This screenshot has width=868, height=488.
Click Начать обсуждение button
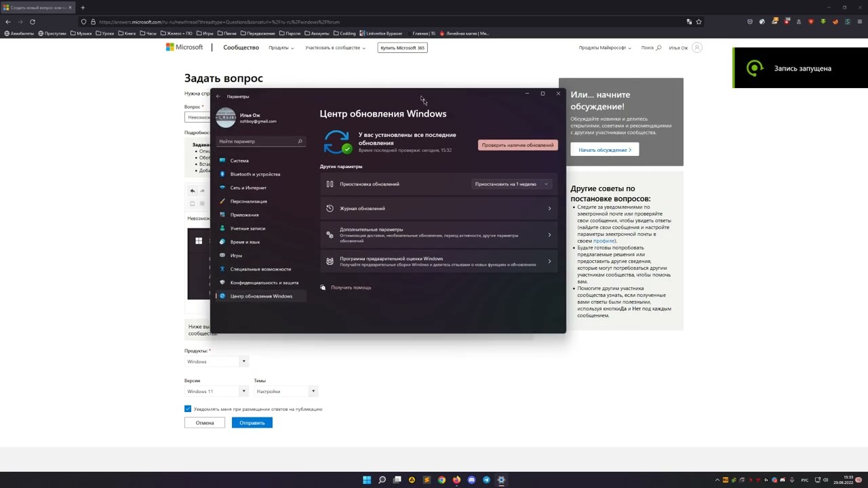click(605, 150)
